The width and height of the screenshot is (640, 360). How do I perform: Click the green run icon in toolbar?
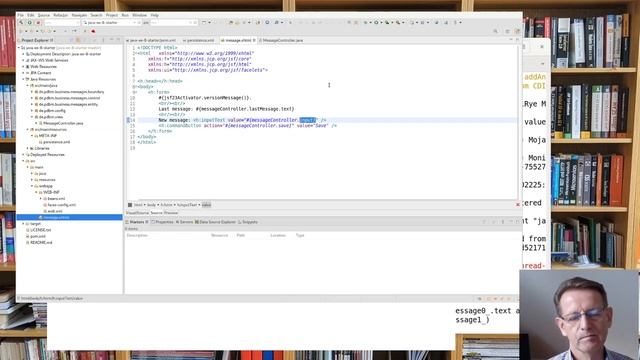[x=30, y=22]
